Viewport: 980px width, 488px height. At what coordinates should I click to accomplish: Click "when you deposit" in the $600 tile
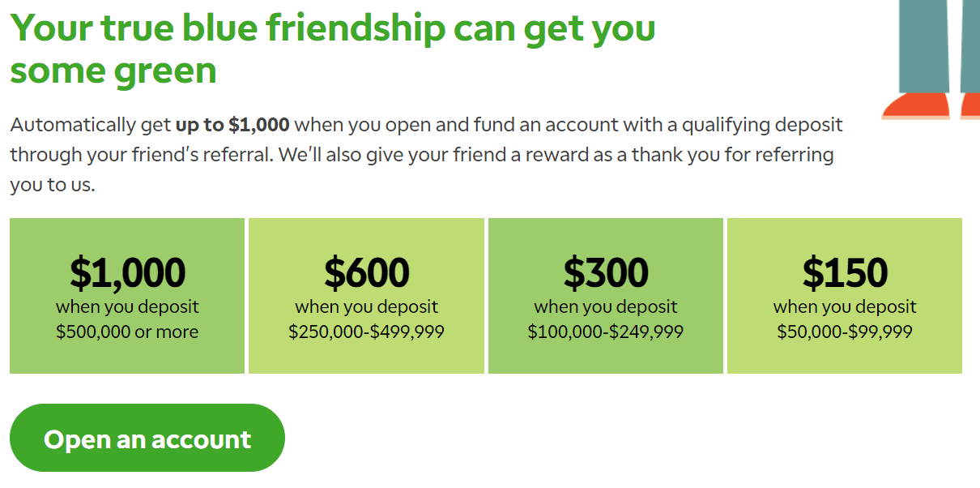pos(366,307)
